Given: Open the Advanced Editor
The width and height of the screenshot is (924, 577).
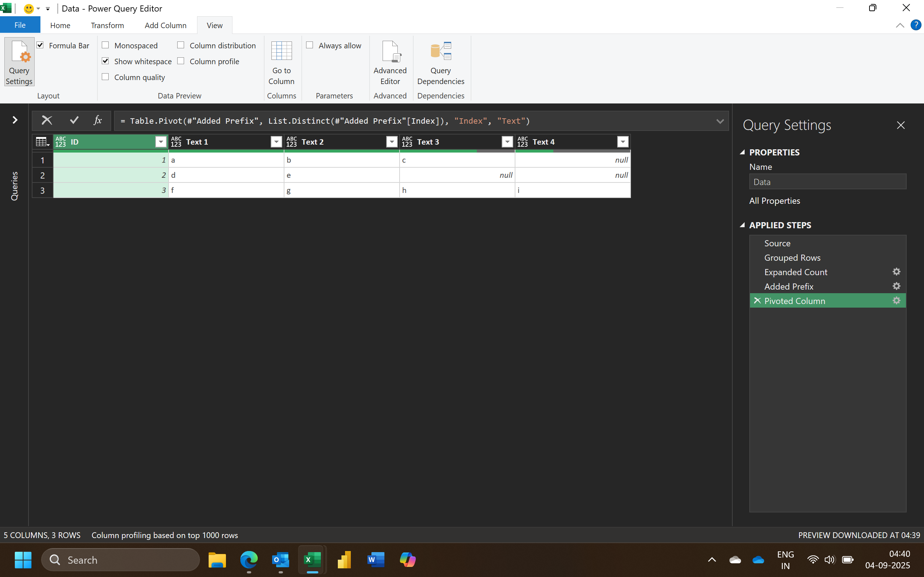Looking at the screenshot, I should (390, 63).
